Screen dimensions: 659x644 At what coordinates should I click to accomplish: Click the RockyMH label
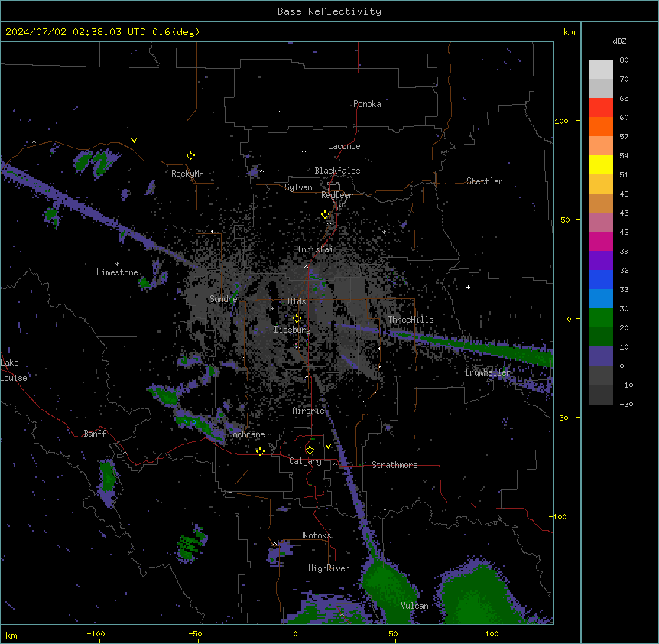[187, 174]
